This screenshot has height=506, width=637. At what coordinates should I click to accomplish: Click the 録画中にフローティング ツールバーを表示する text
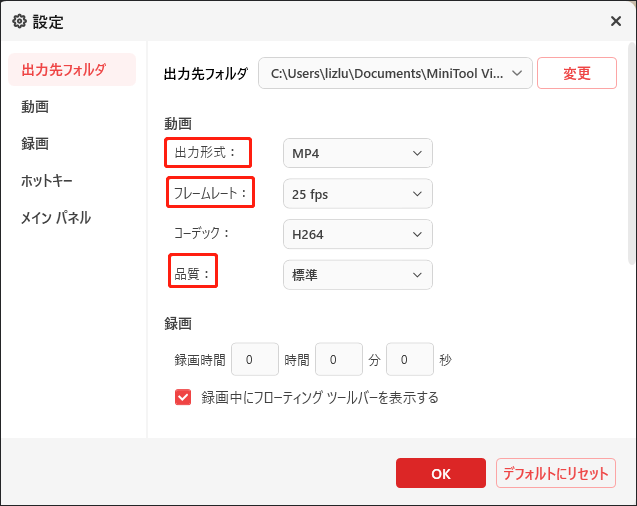point(320,398)
